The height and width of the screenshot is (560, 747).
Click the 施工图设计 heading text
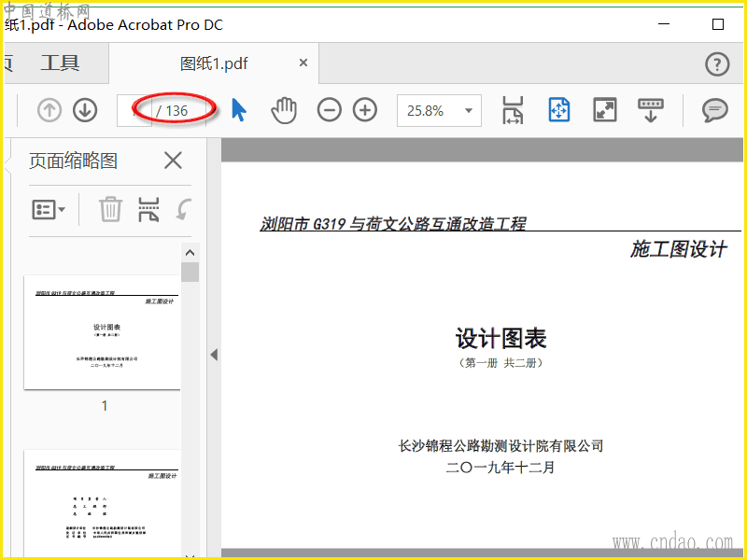coord(679,249)
